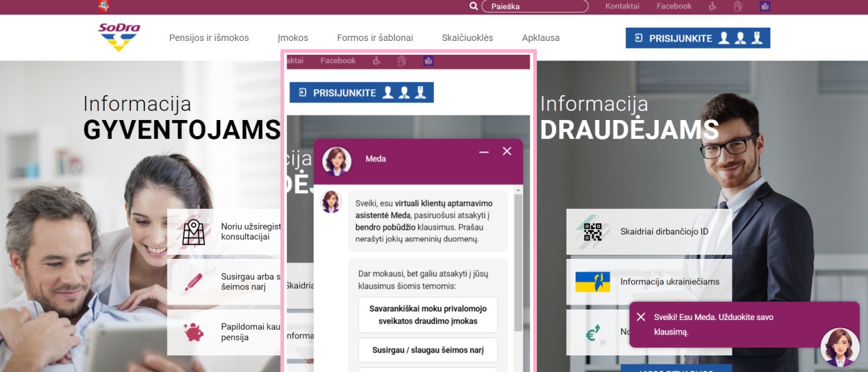The width and height of the screenshot is (868, 372).
Task: Click into the Paieška search field
Action: 535,6
